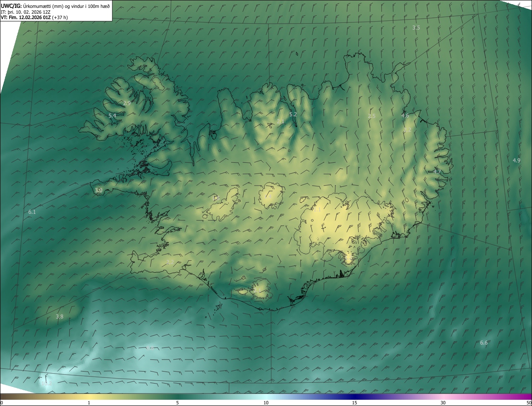Image resolution: width=532 pixels, height=406 pixels.
Task: Click the 3.8 value label southwest offshore
Action: (59, 317)
